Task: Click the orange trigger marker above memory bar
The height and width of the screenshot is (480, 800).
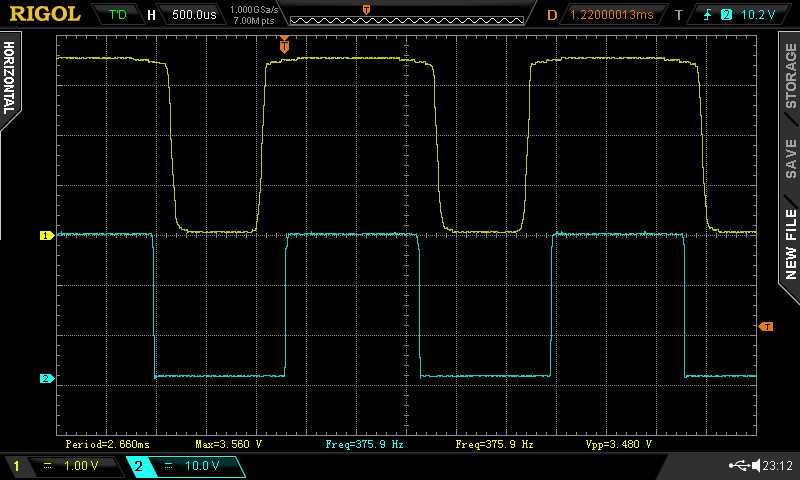Action: pos(366,10)
